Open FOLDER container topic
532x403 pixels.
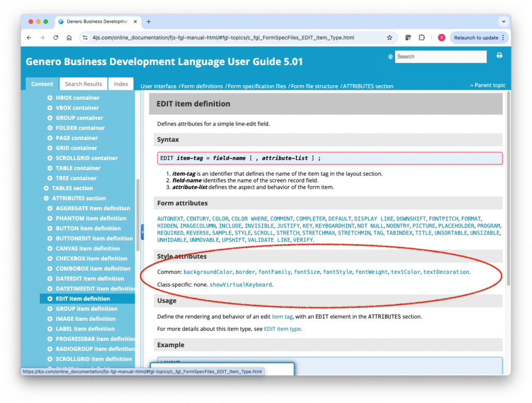(x=80, y=128)
